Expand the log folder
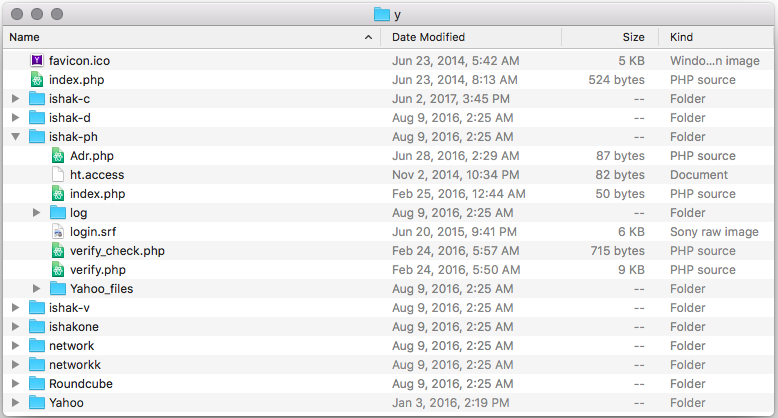 point(36,212)
